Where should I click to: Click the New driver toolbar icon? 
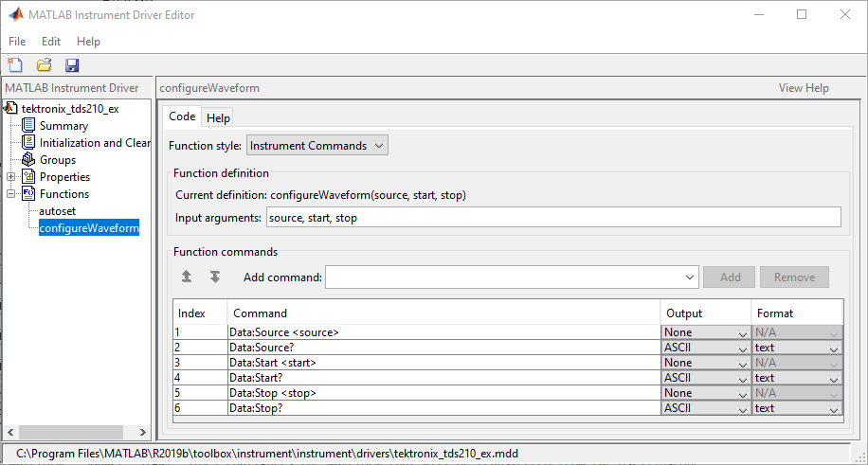point(14,65)
